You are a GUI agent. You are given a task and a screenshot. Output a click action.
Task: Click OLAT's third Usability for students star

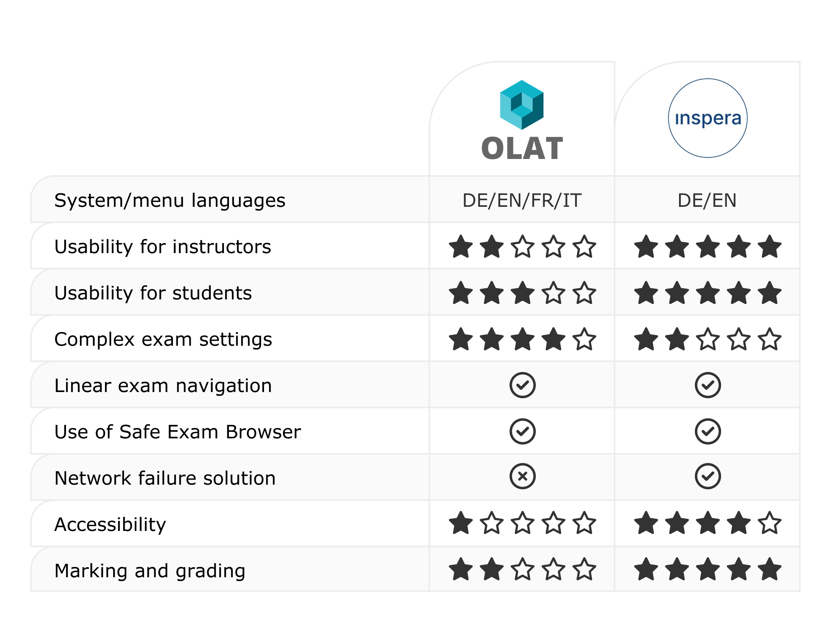523,293
